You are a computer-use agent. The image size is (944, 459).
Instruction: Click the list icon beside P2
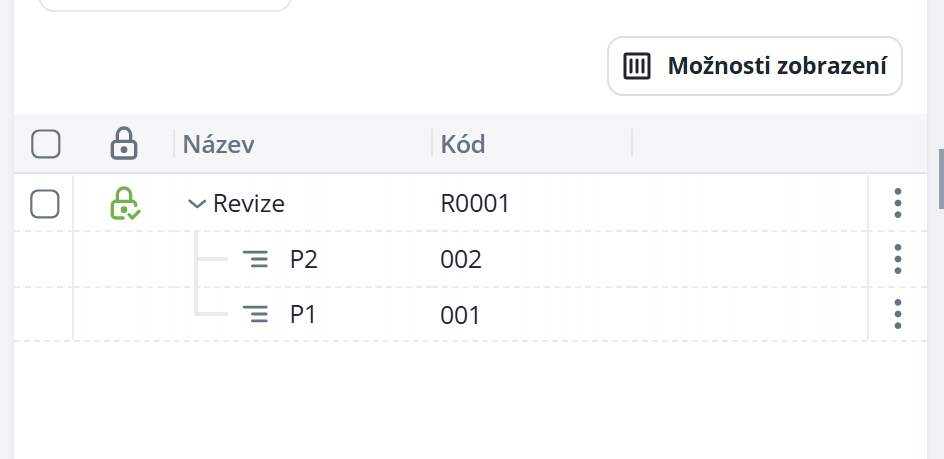coord(257,260)
